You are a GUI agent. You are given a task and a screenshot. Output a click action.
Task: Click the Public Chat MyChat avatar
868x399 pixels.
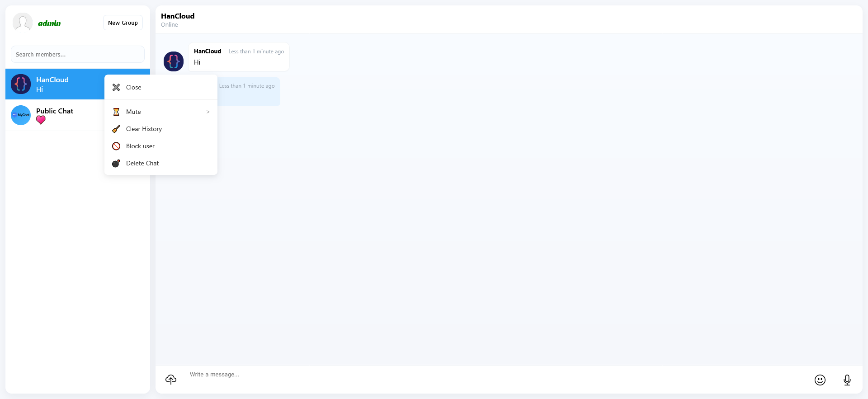[x=21, y=115]
